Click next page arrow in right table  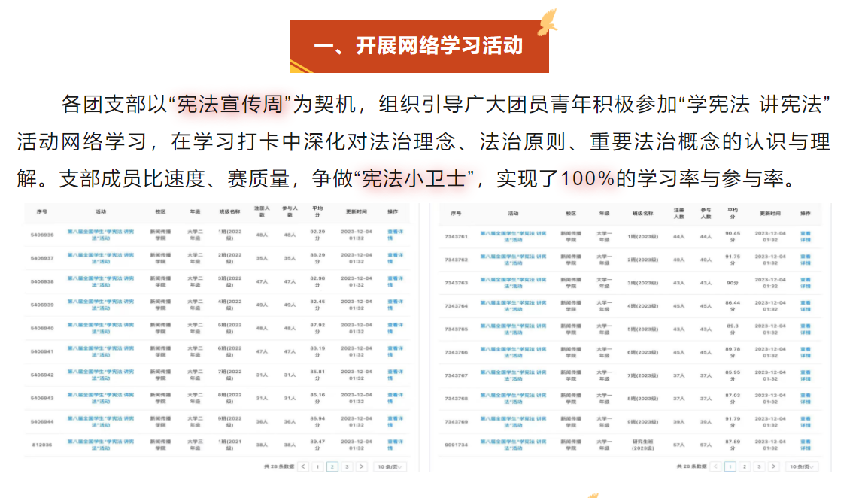[x=774, y=466]
